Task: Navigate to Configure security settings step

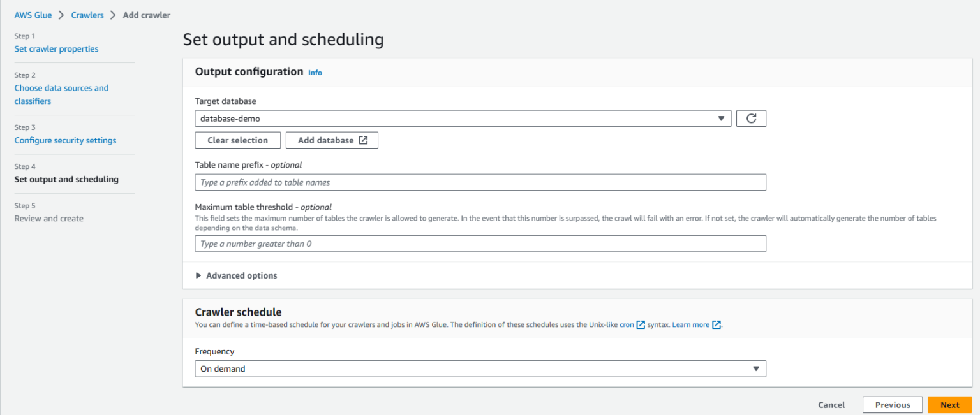Action: point(65,140)
